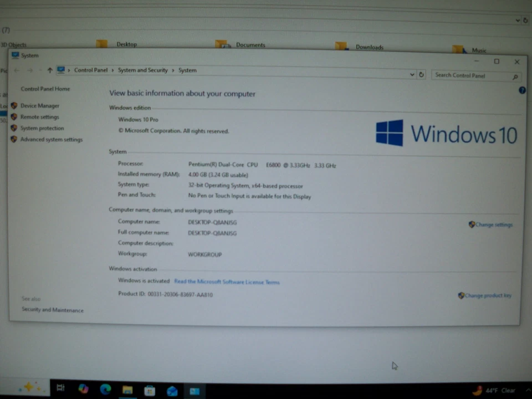Open Device Manager from the sidebar
Image resolution: width=532 pixels, height=399 pixels.
tap(39, 105)
